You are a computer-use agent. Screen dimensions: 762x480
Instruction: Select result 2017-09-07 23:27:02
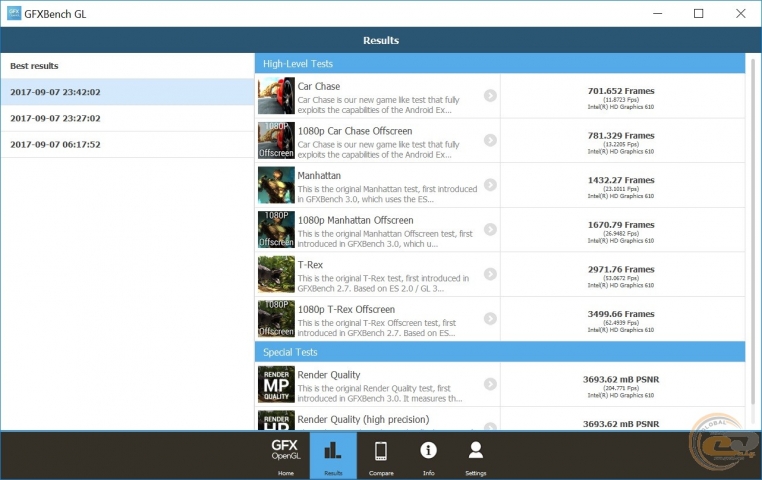point(127,118)
